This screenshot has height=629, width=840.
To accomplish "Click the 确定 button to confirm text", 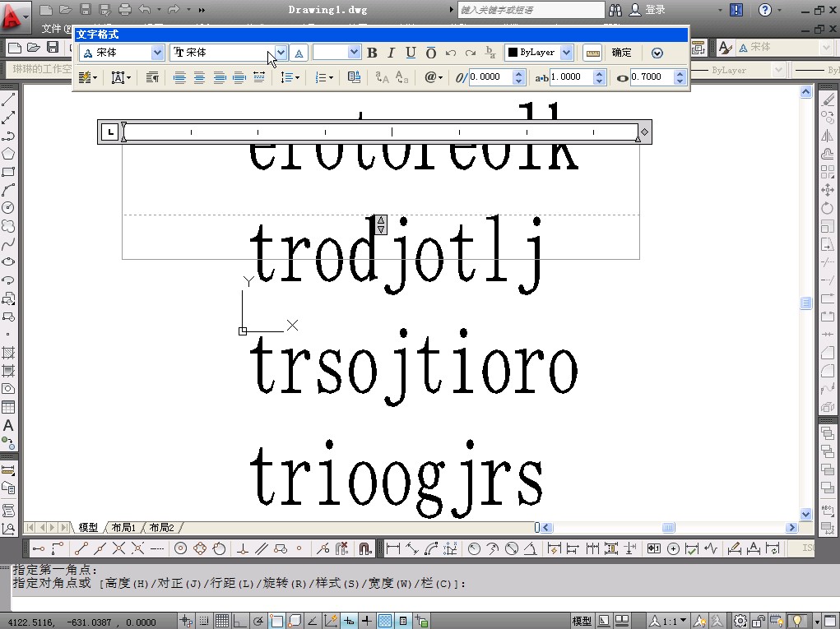I will click(622, 53).
